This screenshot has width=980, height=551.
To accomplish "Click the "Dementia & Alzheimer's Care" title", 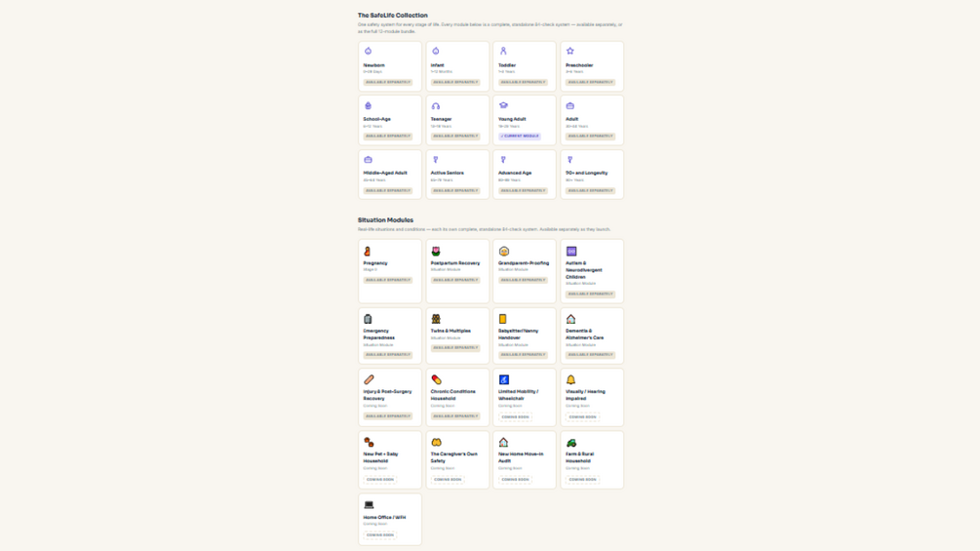I will click(x=585, y=335).
